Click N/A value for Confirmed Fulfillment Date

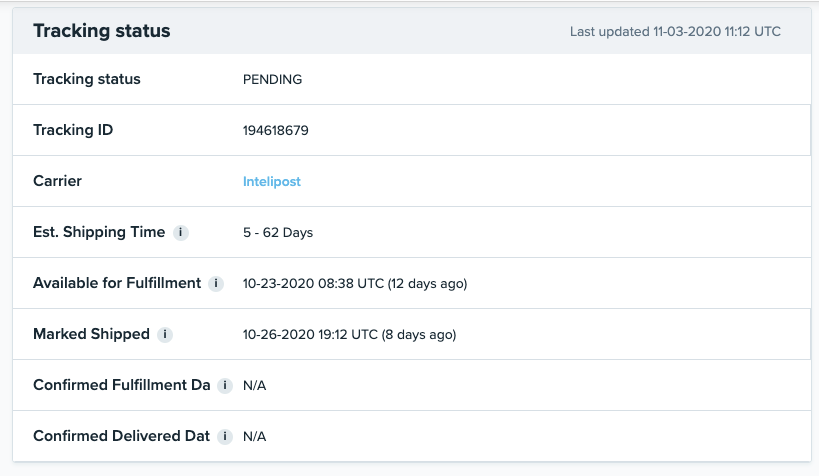255,386
